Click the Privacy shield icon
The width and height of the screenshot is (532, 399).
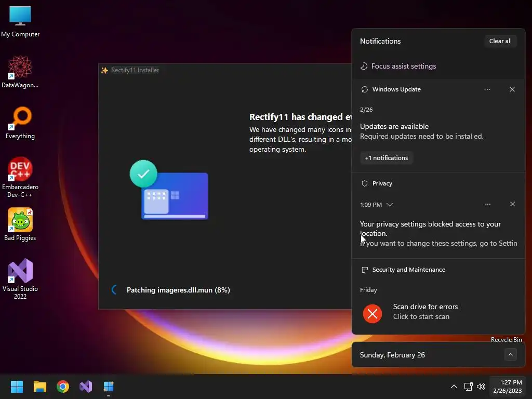coord(365,183)
